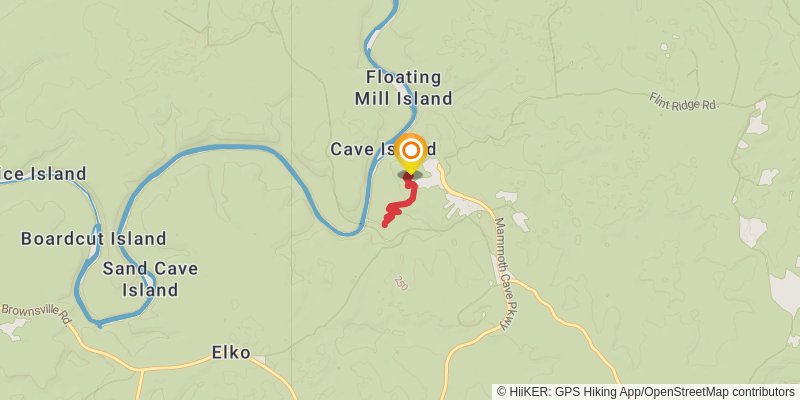800x400 pixels.
Task: Click the white circle inside the location pin
Action: click(411, 150)
